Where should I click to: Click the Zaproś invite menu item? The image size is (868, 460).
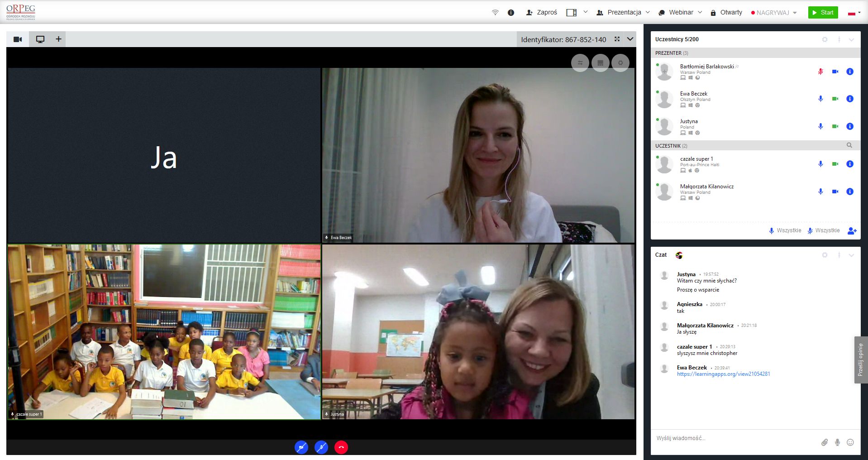(x=541, y=13)
